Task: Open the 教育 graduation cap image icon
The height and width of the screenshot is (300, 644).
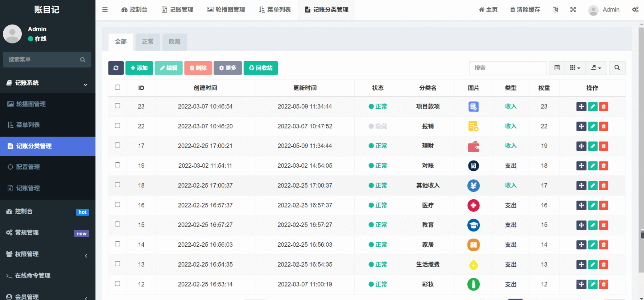Action: [x=474, y=225]
